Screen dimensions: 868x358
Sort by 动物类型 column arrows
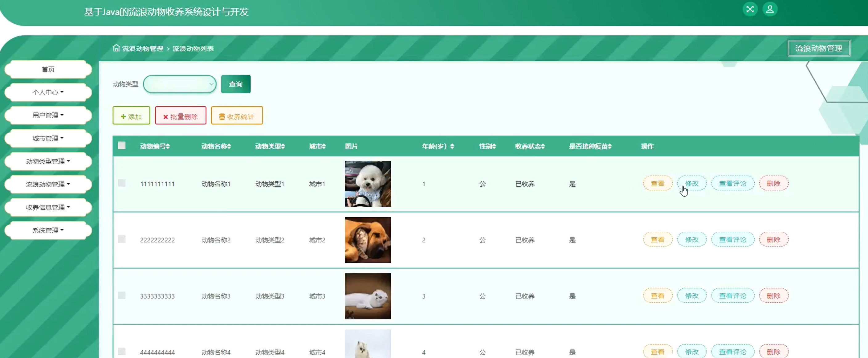[x=283, y=146]
